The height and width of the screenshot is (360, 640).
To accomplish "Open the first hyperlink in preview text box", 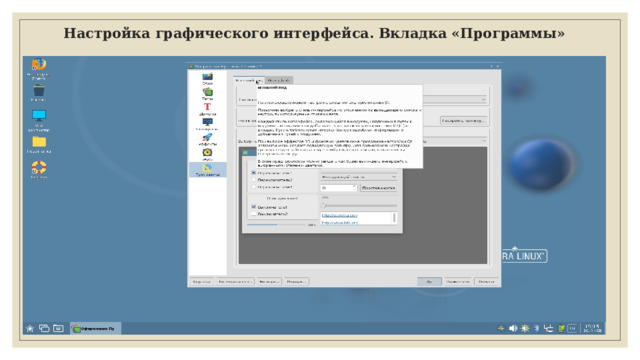I will (340, 215).
